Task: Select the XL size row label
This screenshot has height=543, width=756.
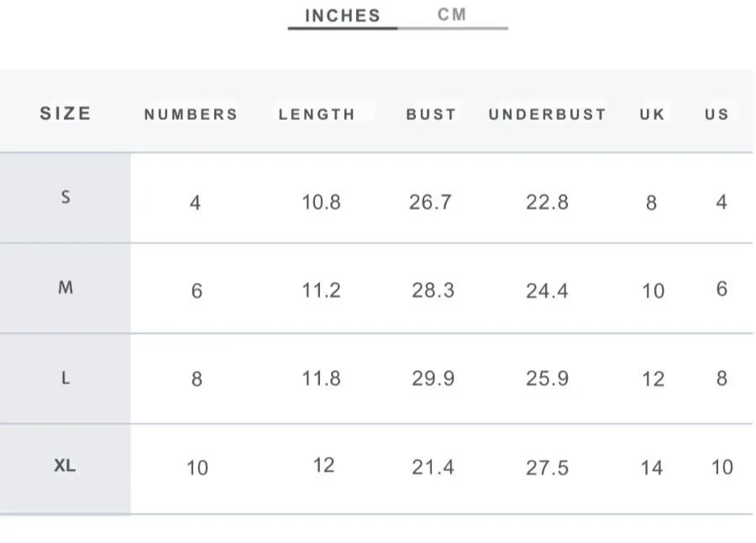Action: pyautogui.click(x=65, y=466)
